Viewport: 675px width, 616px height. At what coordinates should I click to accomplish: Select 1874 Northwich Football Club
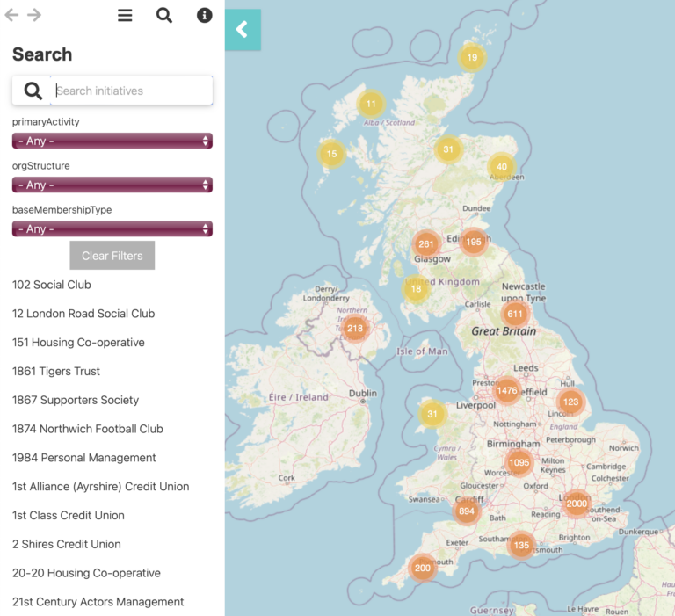click(x=88, y=429)
